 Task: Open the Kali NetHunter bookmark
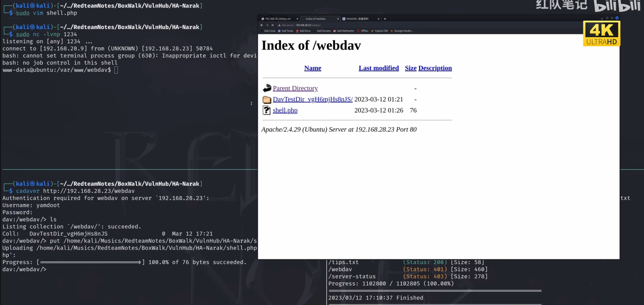(344, 31)
